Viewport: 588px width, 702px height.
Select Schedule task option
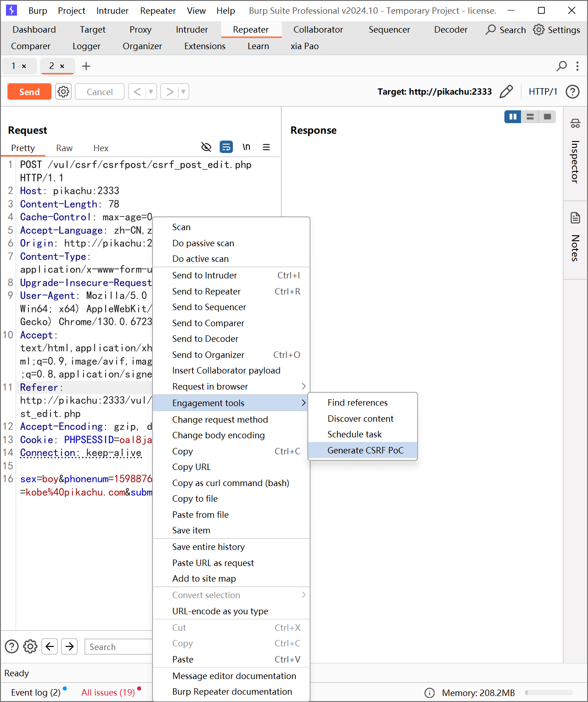[x=362, y=434]
